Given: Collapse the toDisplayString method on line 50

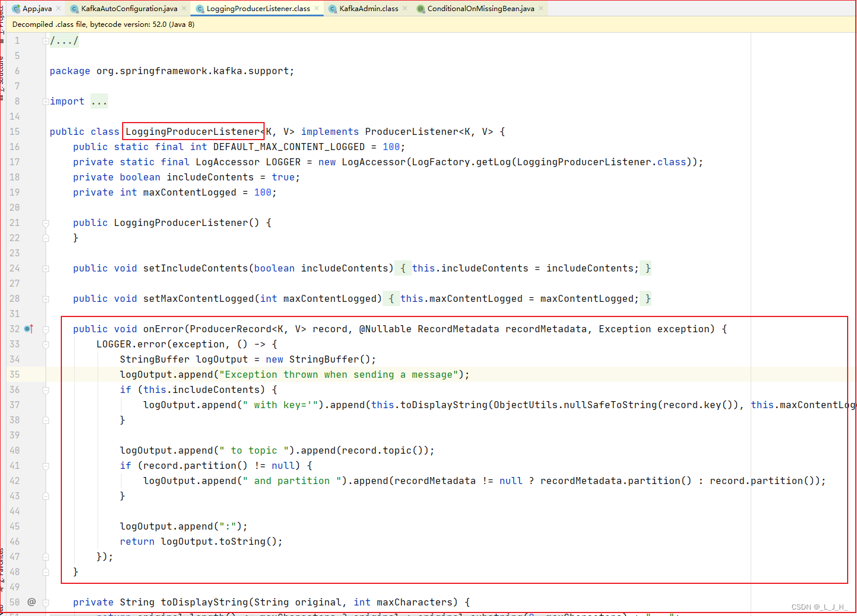Looking at the screenshot, I should [46, 603].
